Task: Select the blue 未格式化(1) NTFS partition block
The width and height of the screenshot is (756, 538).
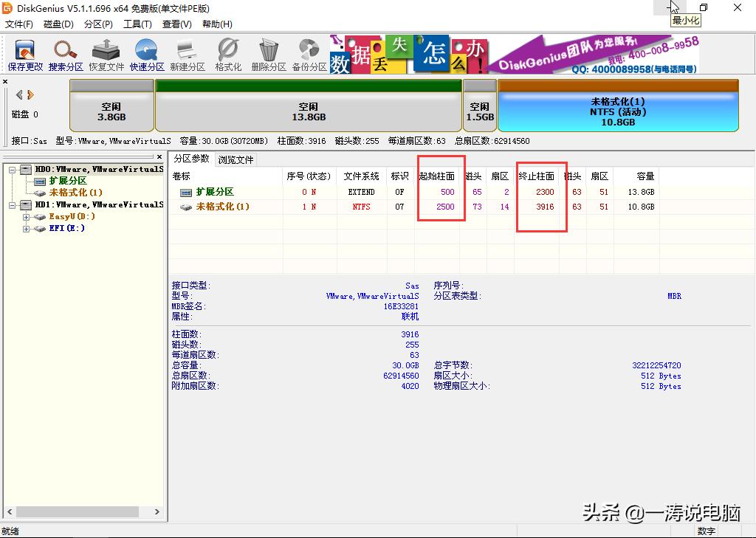Action: (x=624, y=108)
